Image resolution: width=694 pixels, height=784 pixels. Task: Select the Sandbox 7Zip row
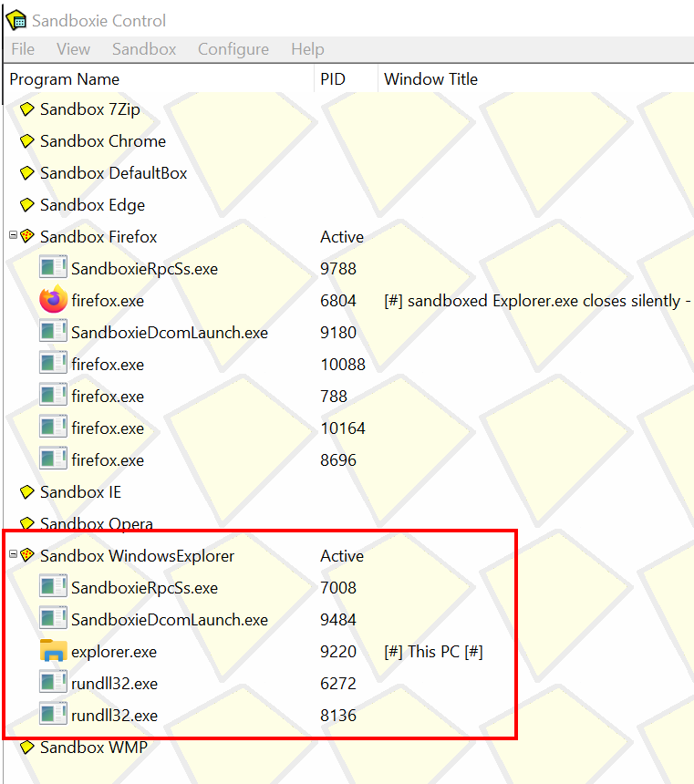tap(90, 109)
